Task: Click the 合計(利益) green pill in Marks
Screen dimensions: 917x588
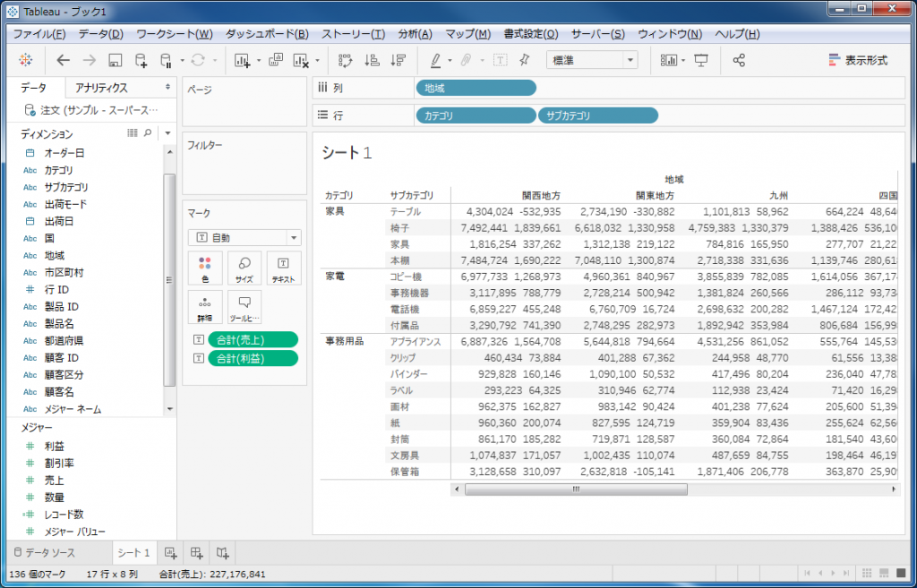Action: pos(252,358)
